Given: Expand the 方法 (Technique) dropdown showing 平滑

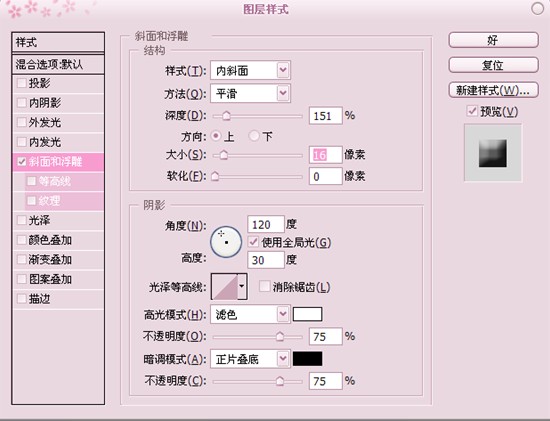Looking at the screenshot, I should click(250, 93).
